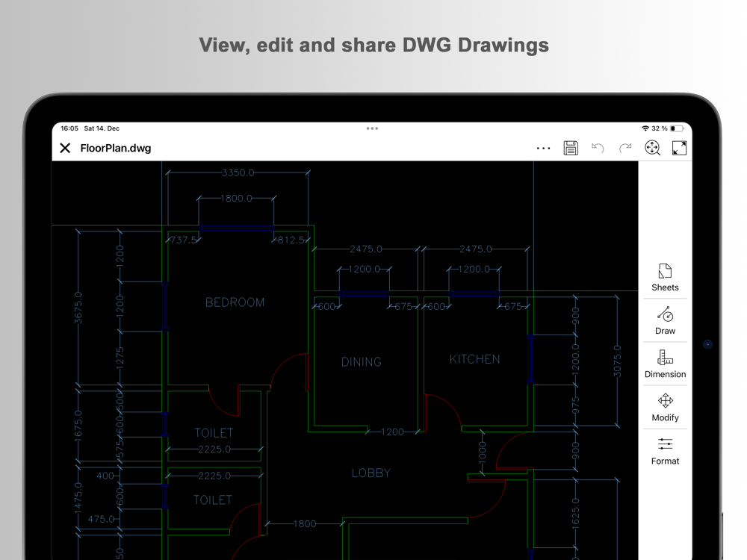
Task: Select the 475.0 dimension text
Action: pyautogui.click(x=101, y=519)
